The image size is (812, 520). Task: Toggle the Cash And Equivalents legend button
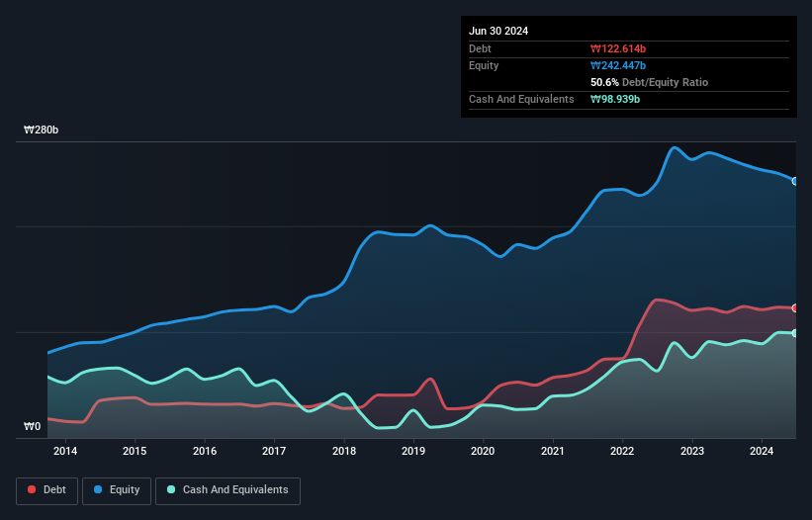click(227, 490)
